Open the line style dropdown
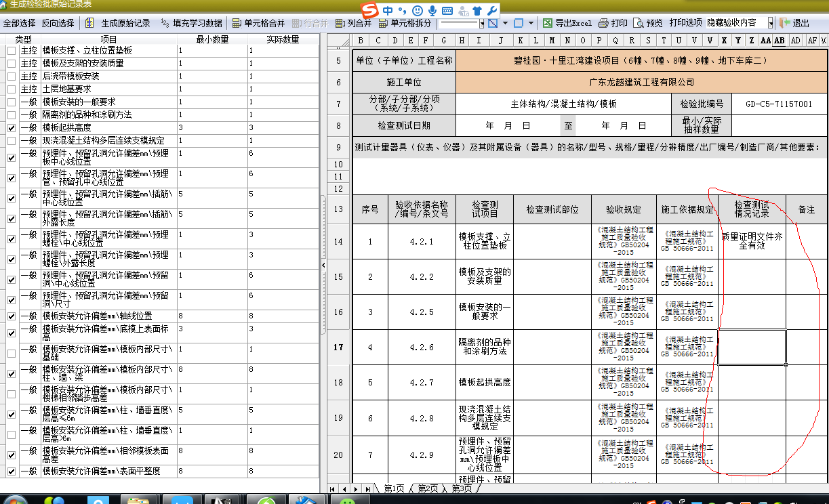The image size is (829, 504). coord(482,24)
